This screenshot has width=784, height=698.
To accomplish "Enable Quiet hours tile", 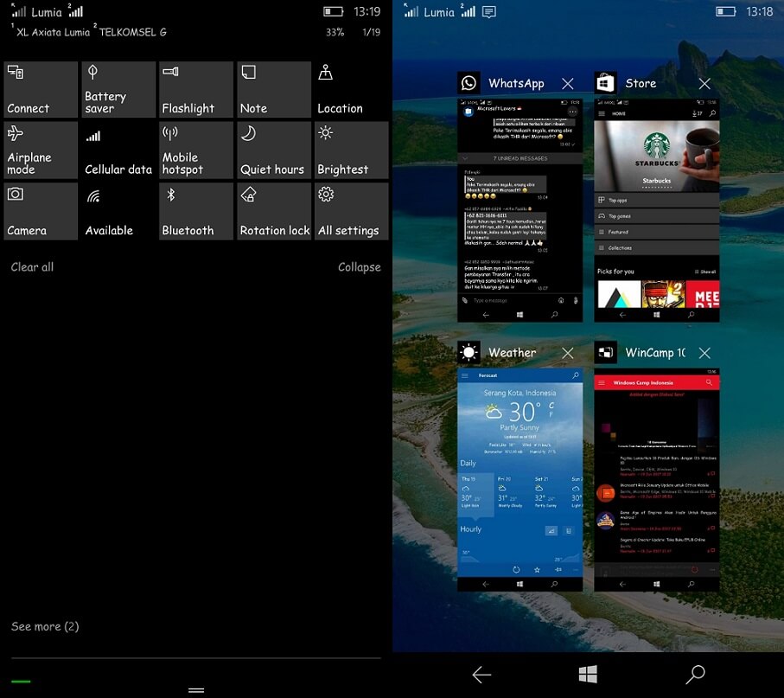I will (x=274, y=150).
